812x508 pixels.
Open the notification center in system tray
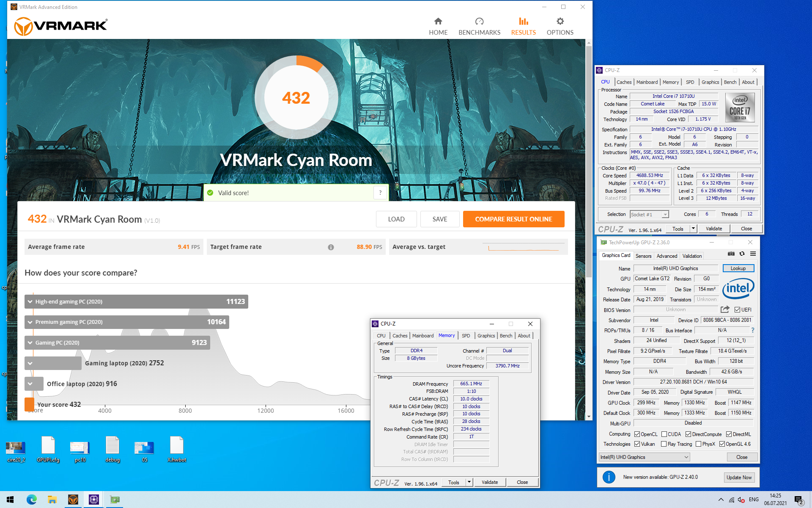tap(799, 500)
